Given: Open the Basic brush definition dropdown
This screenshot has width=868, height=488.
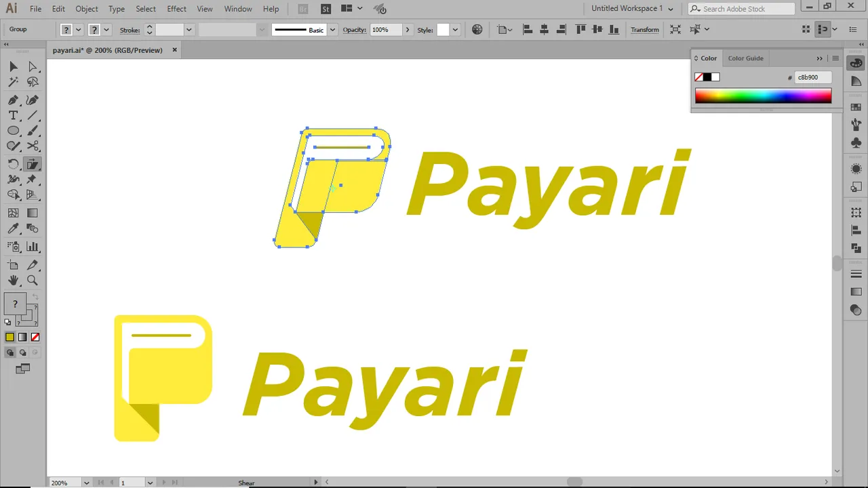Looking at the screenshot, I should [332, 30].
